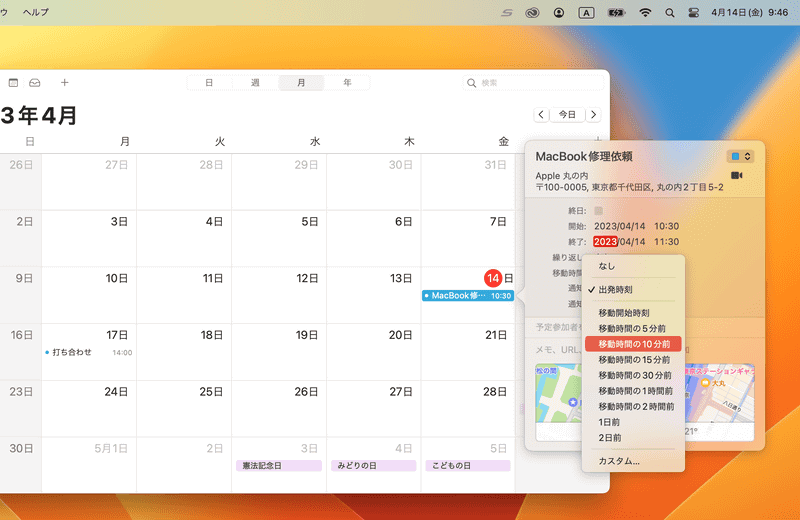The width and height of the screenshot is (800, 520).
Task: Click the calendar search field
Action: click(x=534, y=83)
